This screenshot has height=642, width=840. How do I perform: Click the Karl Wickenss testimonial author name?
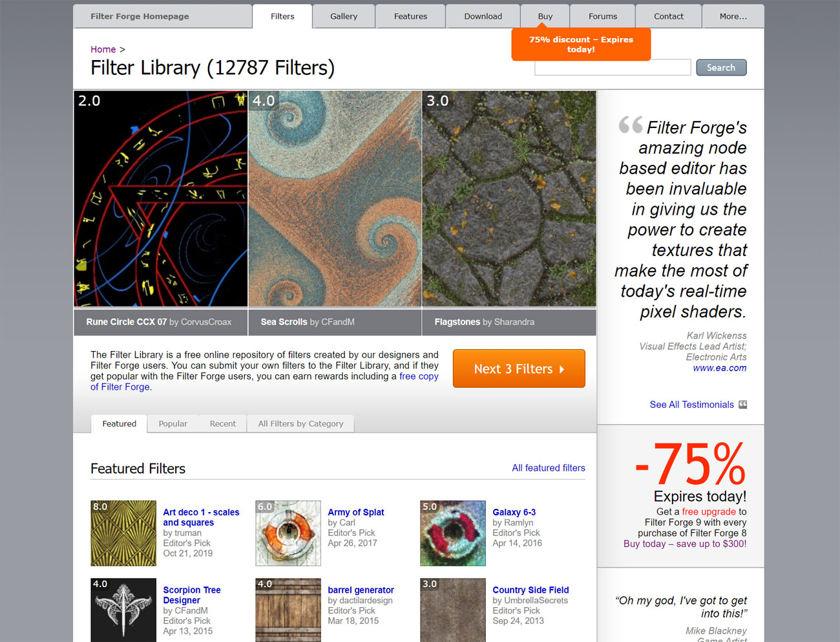717,336
